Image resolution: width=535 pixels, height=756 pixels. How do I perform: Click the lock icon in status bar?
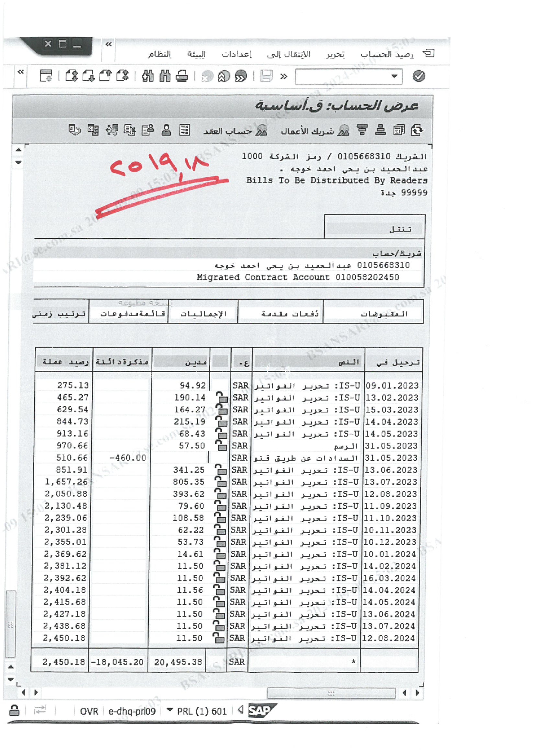(14, 710)
